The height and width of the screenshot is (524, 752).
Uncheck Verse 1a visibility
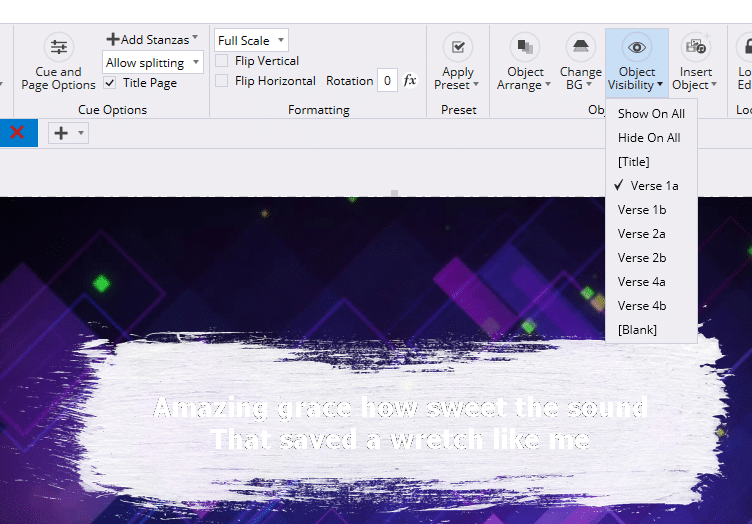(651, 186)
